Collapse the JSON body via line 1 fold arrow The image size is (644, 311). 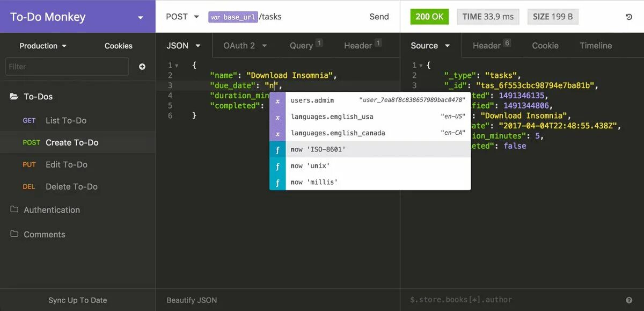point(176,65)
